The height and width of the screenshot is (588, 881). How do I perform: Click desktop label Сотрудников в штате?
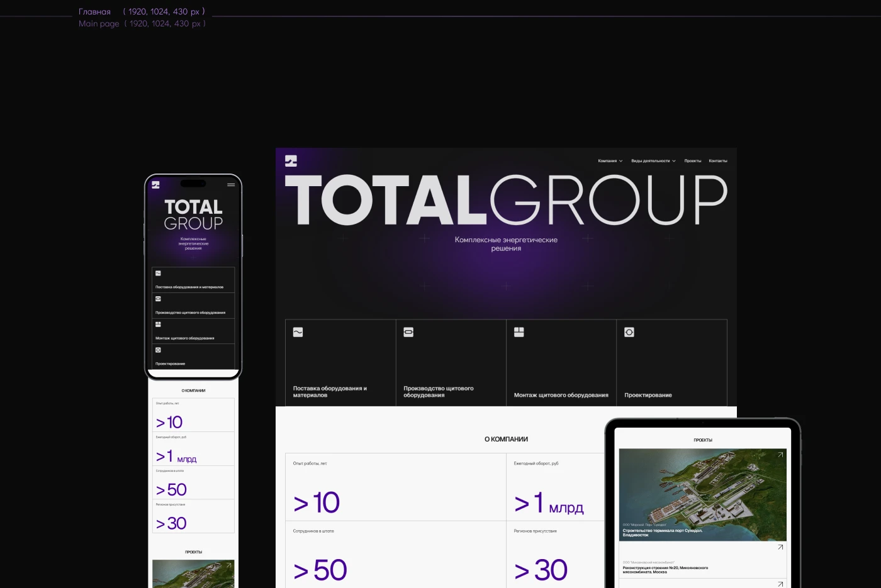pyautogui.click(x=313, y=531)
